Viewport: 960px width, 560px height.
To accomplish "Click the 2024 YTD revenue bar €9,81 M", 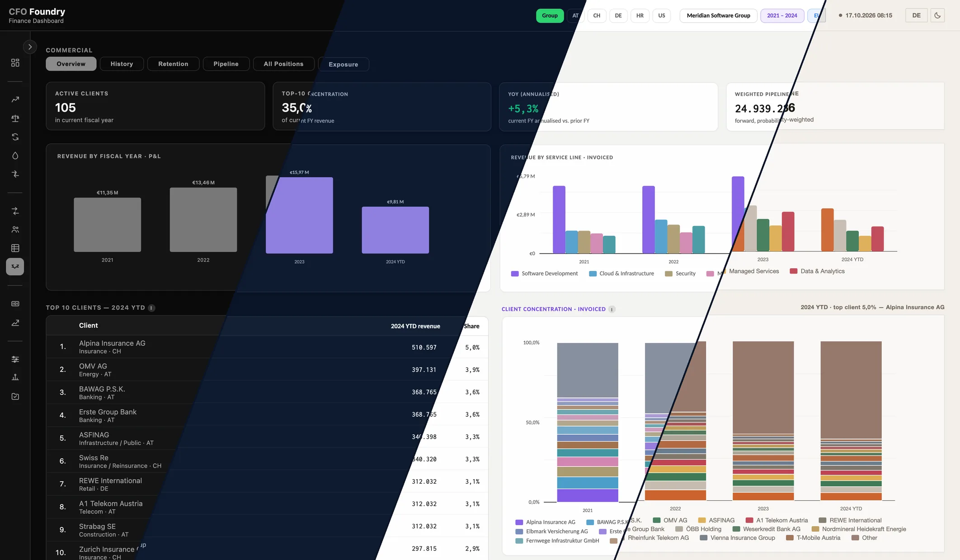I will pyautogui.click(x=395, y=230).
